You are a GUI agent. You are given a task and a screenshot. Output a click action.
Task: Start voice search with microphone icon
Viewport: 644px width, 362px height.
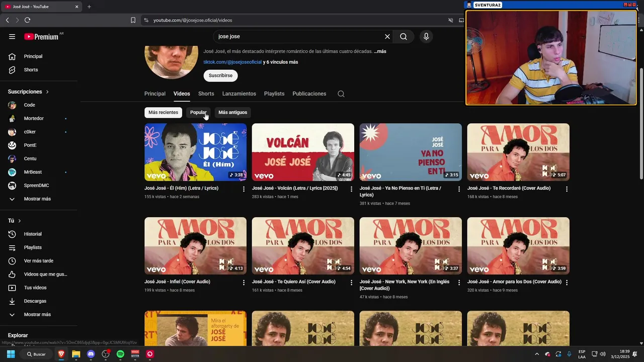pyautogui.click(x=426, y=37)
